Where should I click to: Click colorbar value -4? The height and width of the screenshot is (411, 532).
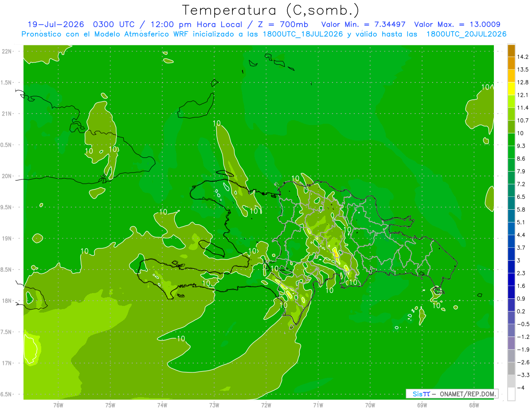520,388
